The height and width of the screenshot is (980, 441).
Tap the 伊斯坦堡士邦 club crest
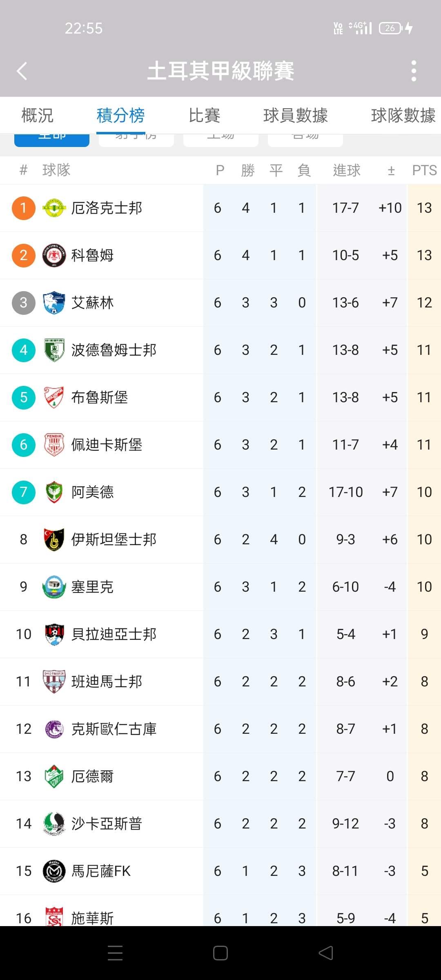[54, 540]
